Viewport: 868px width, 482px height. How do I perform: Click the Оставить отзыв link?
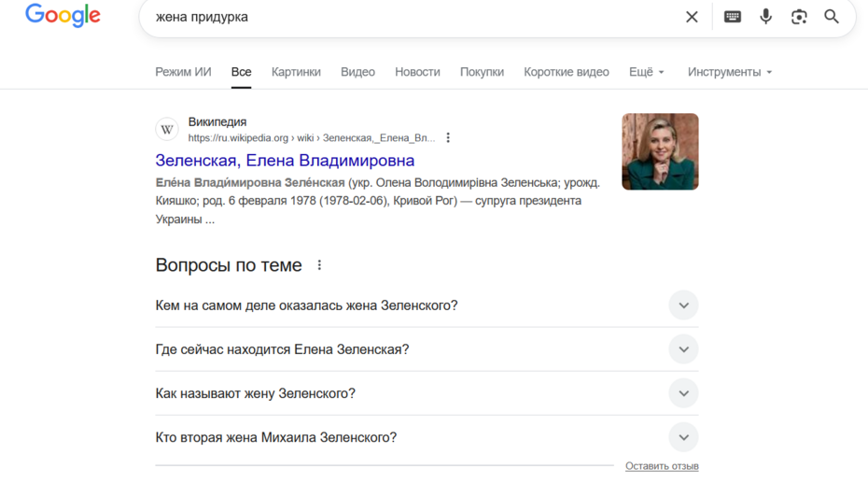(x=661, y=466)
